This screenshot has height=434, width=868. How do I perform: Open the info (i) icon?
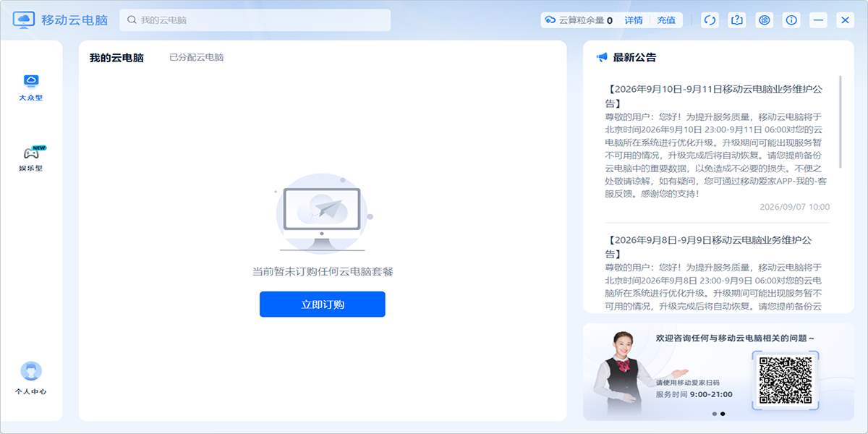pos(791,20)
